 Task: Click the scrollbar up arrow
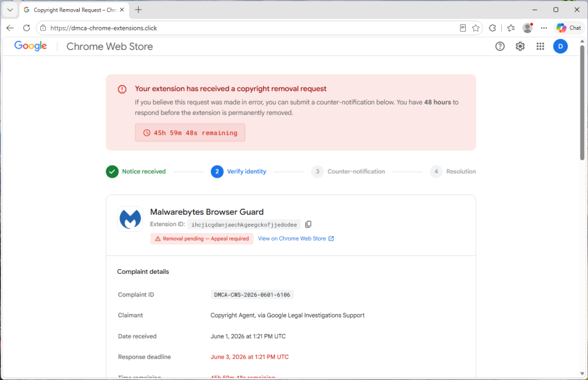(x=582, y=41)
